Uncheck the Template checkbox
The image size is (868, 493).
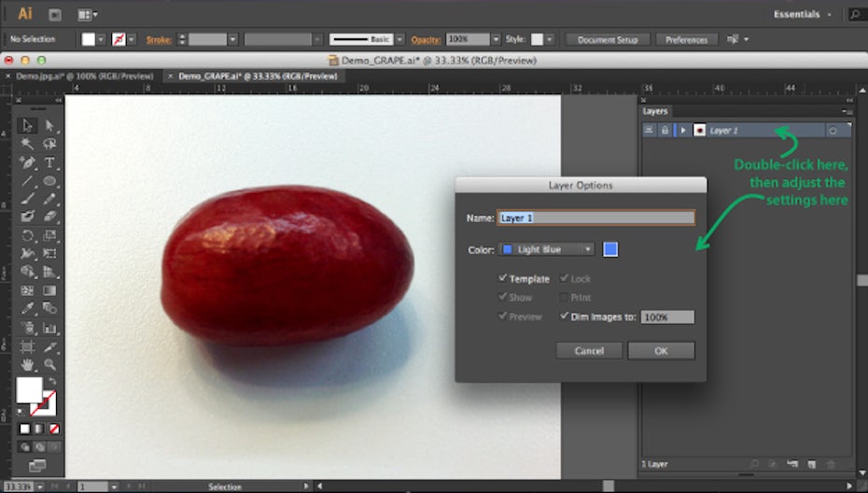click(503, 278)
